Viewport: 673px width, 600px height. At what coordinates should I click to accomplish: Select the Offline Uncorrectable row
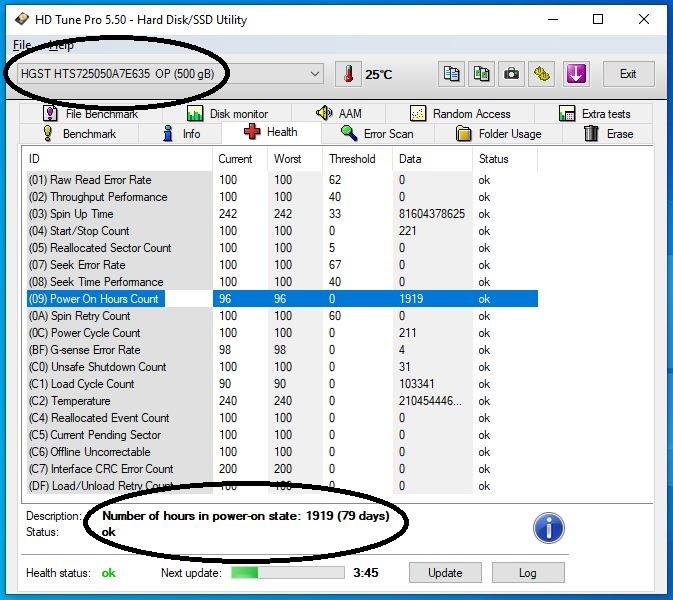pyautogui.click(x=282, y=452)
